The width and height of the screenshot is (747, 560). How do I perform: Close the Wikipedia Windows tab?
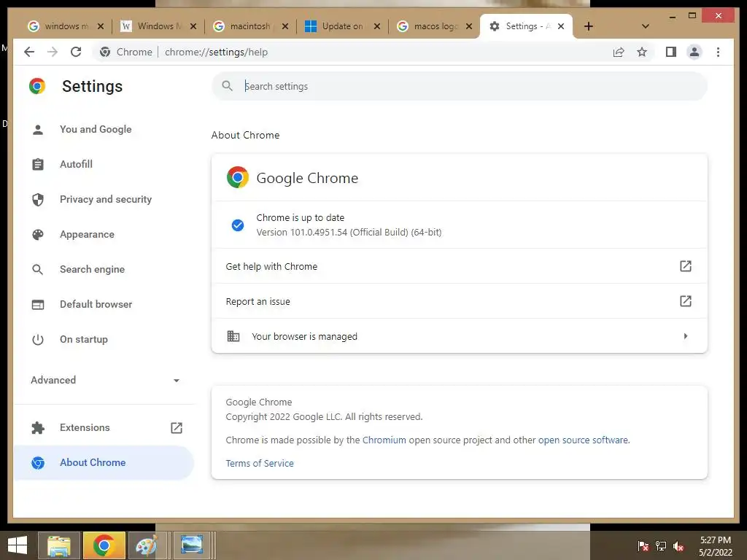(193, 26)
